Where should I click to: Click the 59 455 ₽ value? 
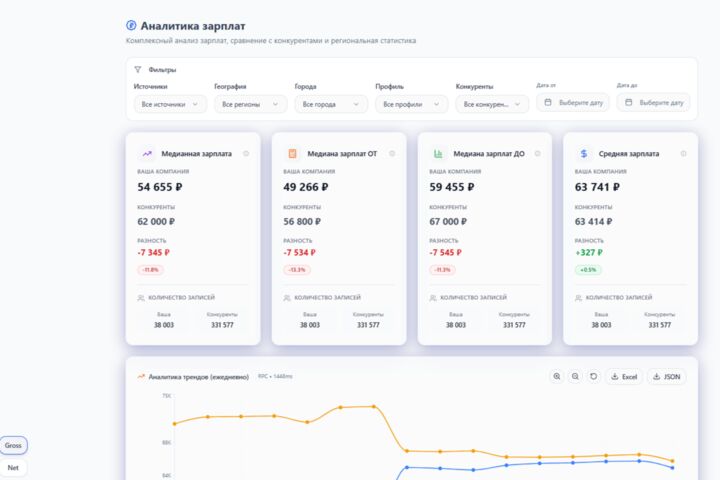(x=452, y=187)
